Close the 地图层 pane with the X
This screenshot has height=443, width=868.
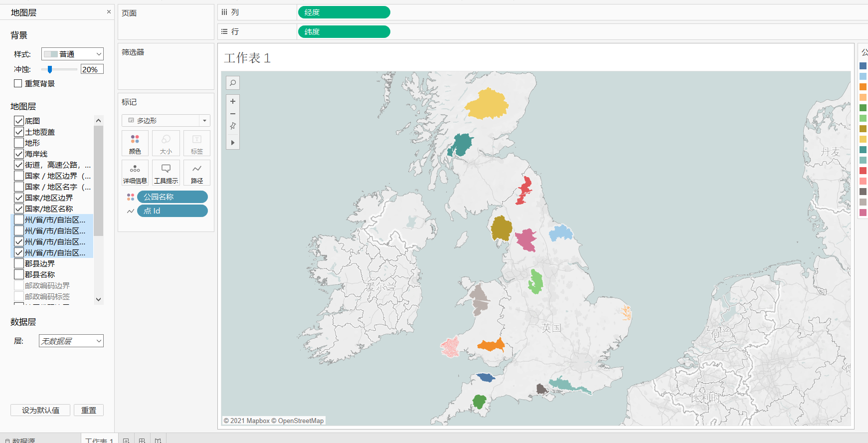pyautogui.click(x=109, y=12)
